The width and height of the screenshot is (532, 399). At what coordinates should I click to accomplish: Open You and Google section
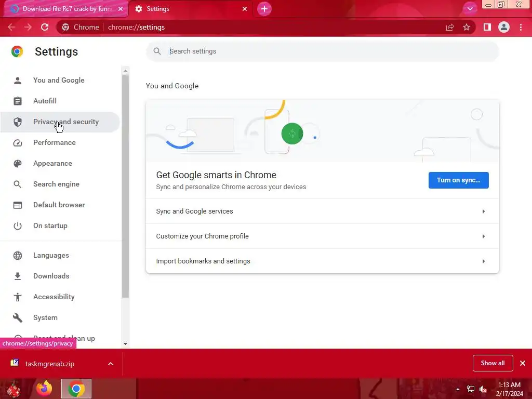pyautogui.click(x=60, y=81)
